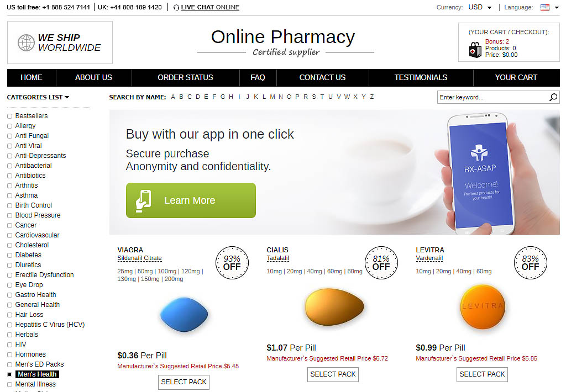Click the 93% OFF Viagra badge
This screenshot has width=566, height=392.
click(232, 263)
